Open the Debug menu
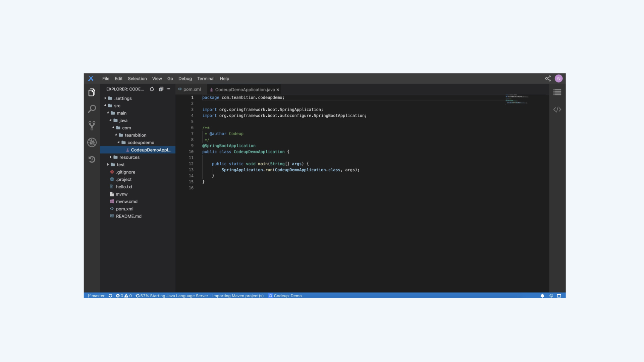 (x=185, y=78)
